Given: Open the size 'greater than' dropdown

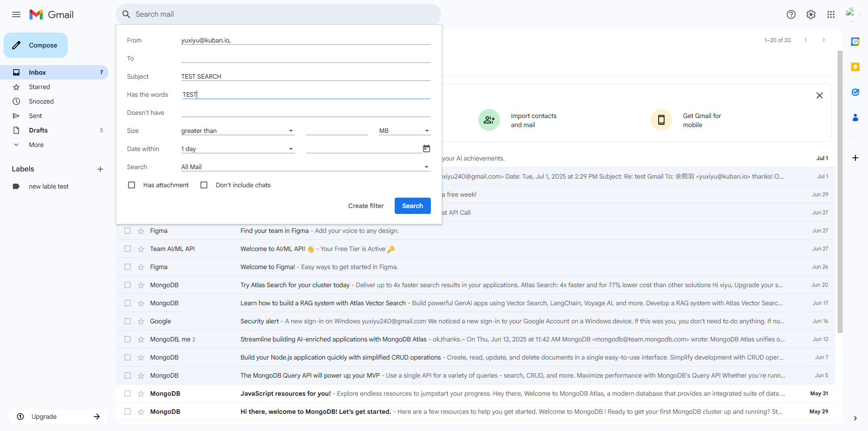Looking at the screenshot, I should [238, 131].
